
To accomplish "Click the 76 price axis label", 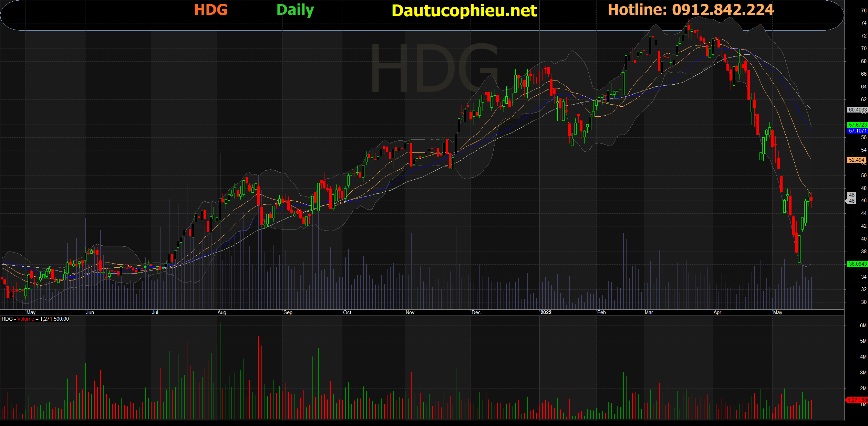I will (864, 11).
